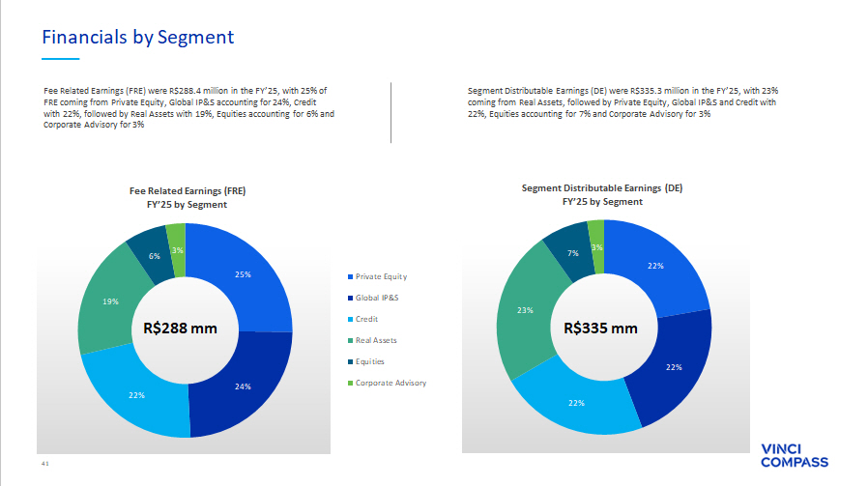The image size is (868, 486).
Task: Click the R$335 mm center label
Action: [600, 328]
